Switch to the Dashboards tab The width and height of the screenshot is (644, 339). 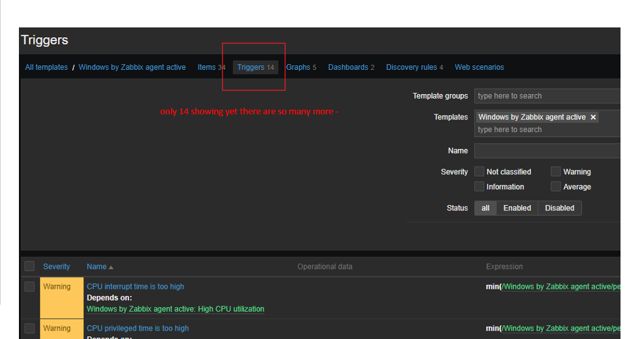pyautogui.click(x=351, y=67)
